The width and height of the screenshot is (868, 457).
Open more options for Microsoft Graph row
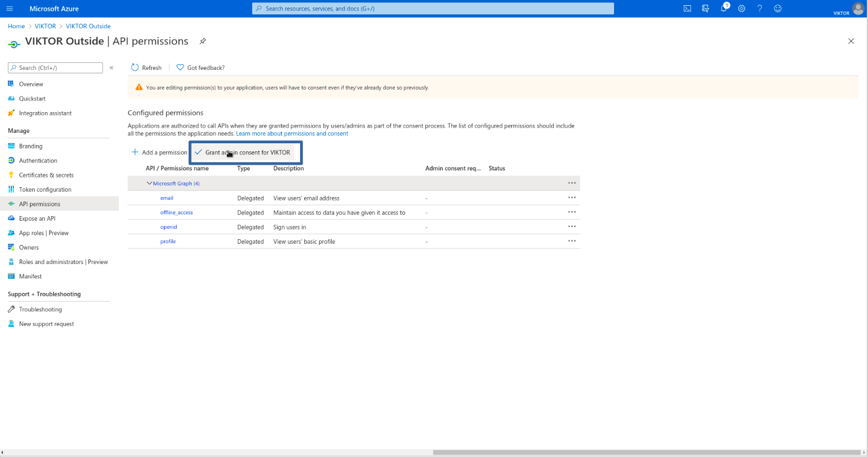(x=571, y=183)
